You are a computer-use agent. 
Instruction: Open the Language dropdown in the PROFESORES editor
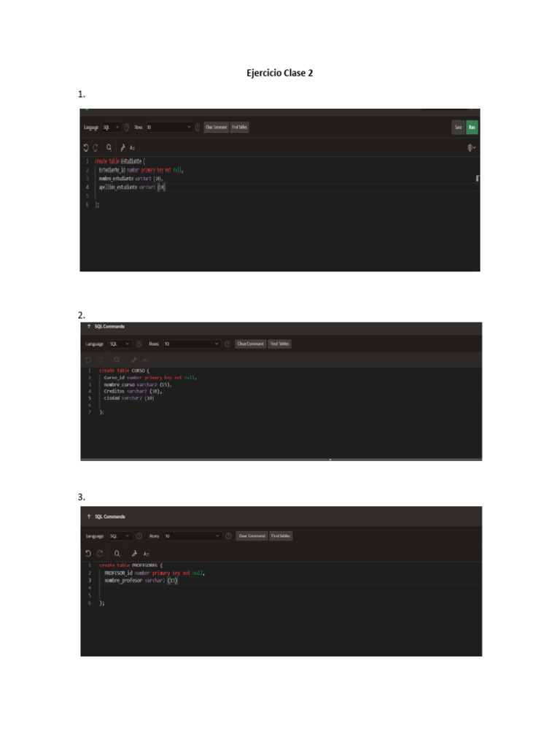pyautogui.click(x=120, y=536)
